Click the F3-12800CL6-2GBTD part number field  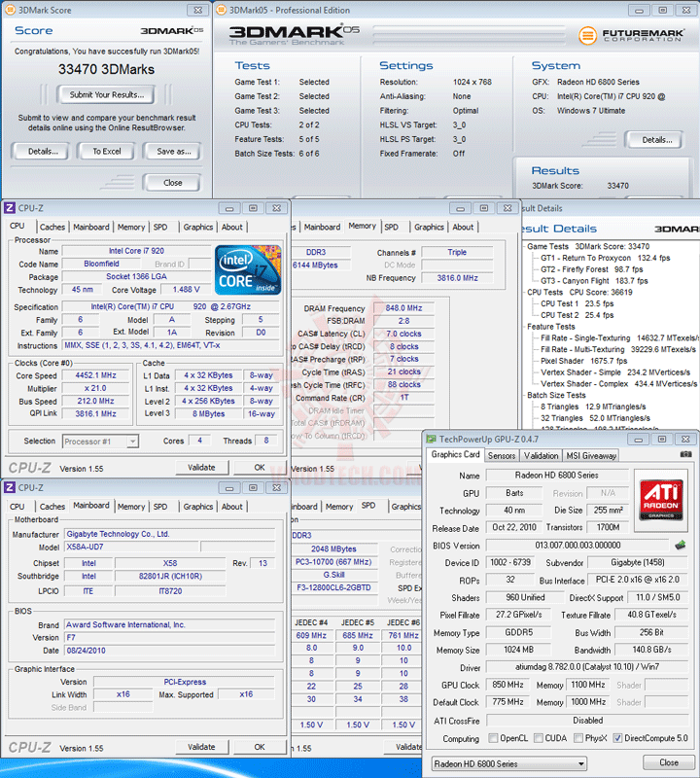point(333,587)
